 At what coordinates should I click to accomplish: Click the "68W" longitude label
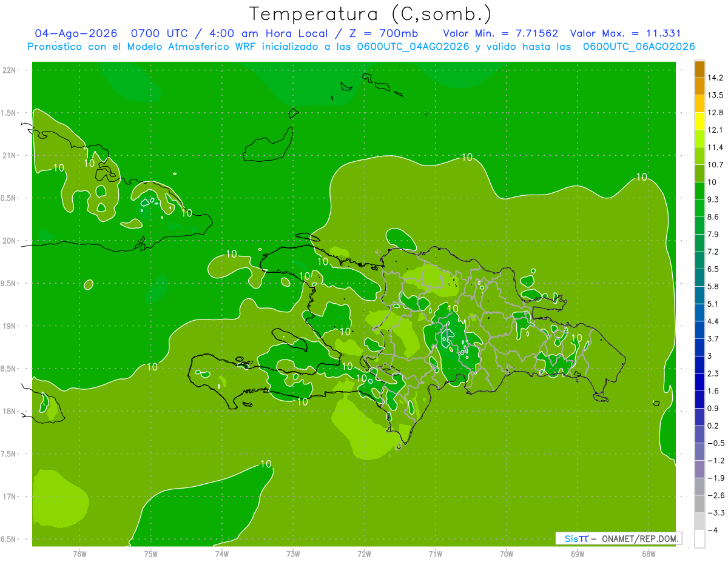coord(649,555)
